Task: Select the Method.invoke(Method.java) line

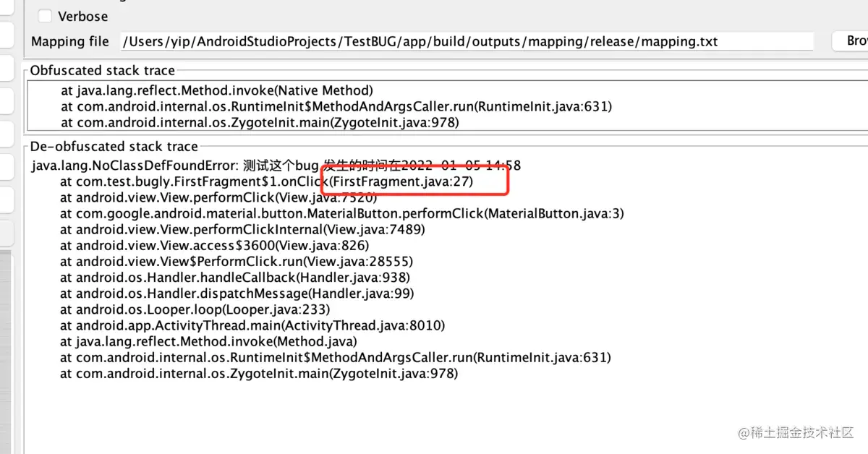Action: pyautogui.click(x=208, y=341)
